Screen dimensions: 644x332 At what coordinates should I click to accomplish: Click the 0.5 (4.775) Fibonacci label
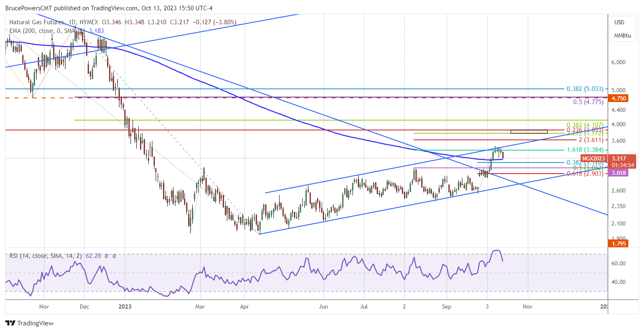588,102
